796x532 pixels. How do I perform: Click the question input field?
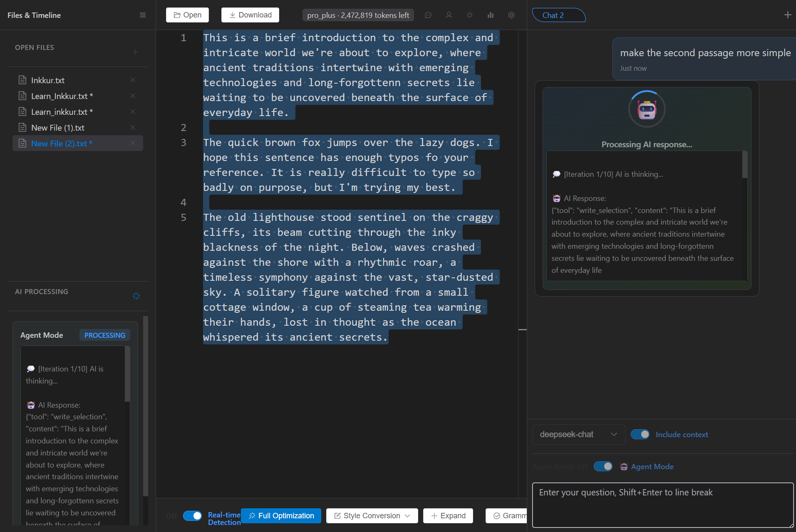[x=663, y=505]
